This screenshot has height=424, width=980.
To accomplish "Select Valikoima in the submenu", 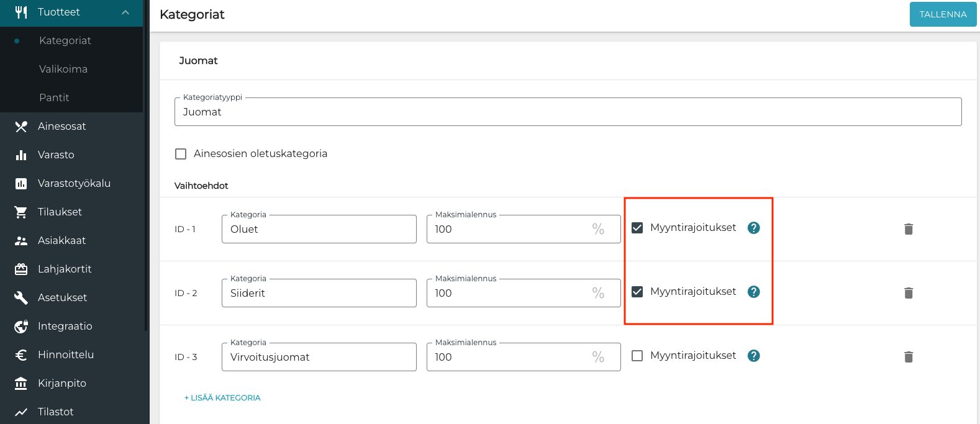I will point(63,69).
